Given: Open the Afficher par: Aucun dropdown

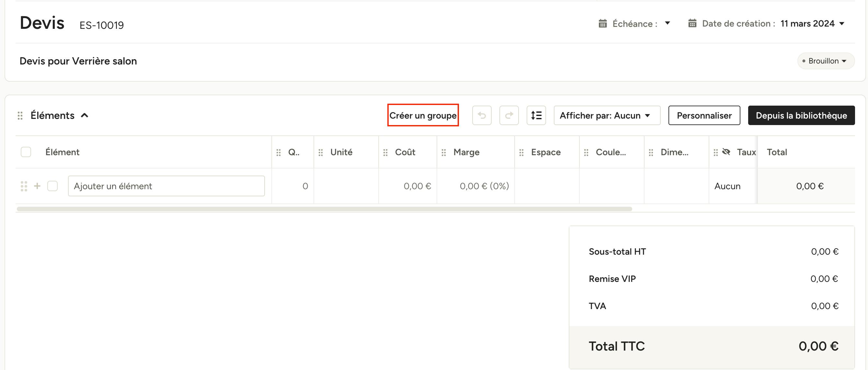Looking at the screenshot, I should pos(607,115).
